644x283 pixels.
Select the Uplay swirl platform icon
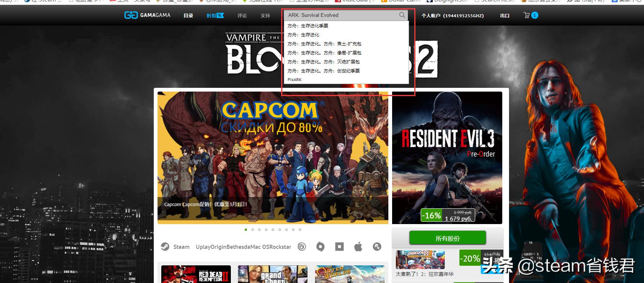[302, 247]
